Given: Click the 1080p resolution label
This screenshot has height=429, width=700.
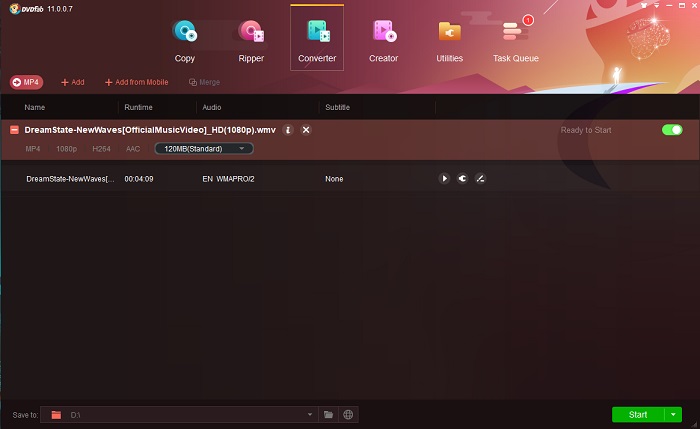Looking at the screenshot, I should point(67,149).
